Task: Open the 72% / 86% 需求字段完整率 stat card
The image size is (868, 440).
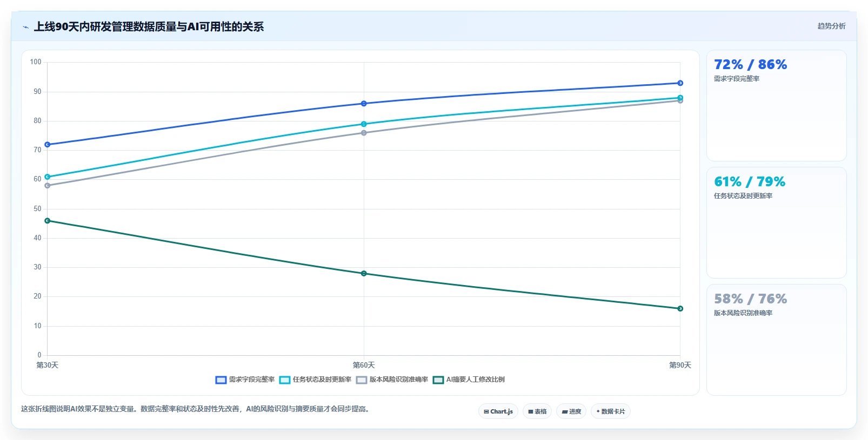Action: tap(777, 106)
